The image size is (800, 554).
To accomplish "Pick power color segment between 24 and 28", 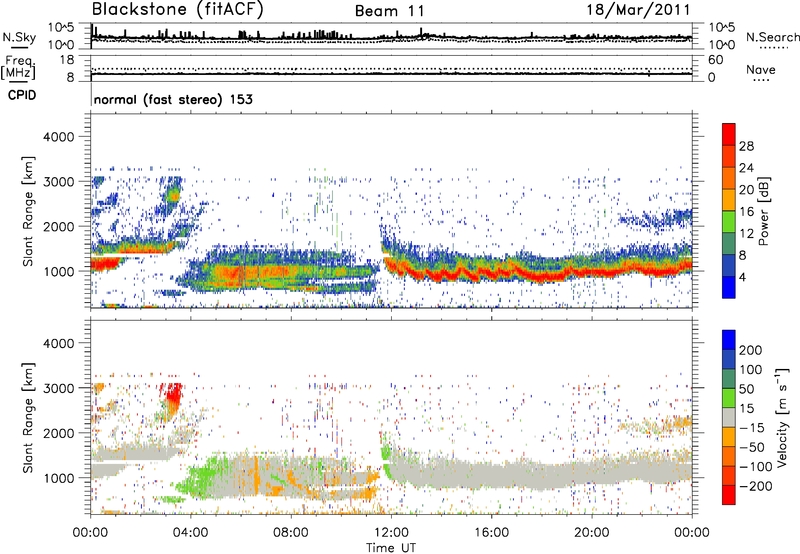I will (729, 156).
